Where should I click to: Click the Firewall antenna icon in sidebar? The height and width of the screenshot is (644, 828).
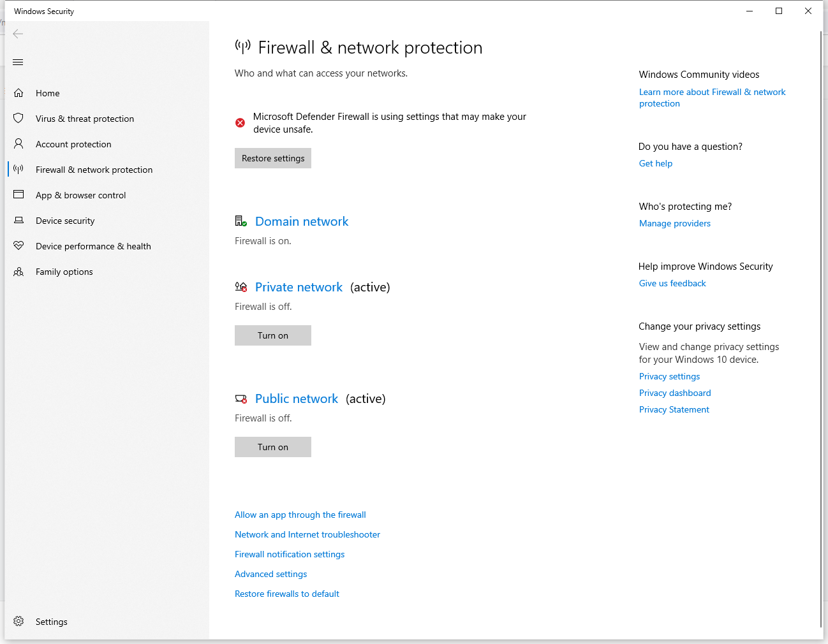18,169
